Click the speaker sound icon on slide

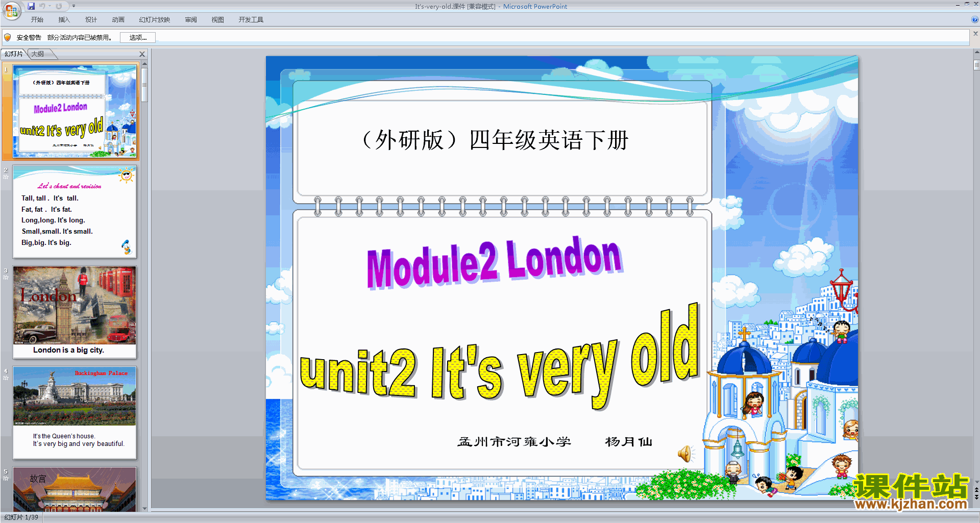coord(685,453)
